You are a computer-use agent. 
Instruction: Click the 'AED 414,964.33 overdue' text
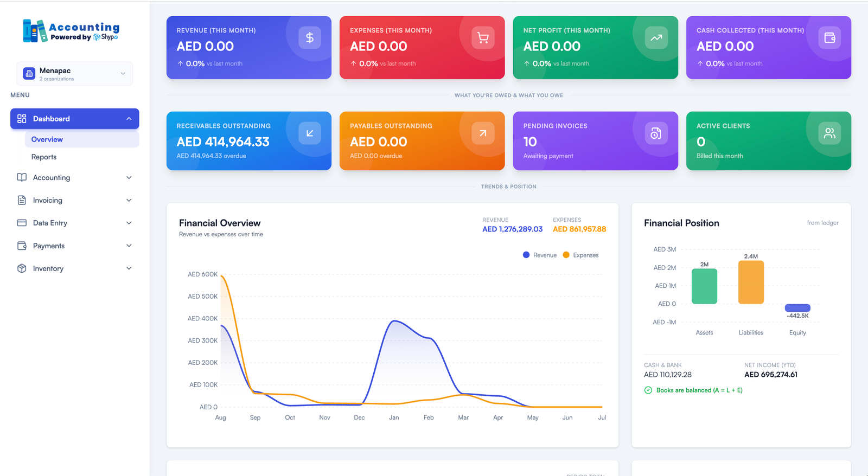tap(211, 156)
